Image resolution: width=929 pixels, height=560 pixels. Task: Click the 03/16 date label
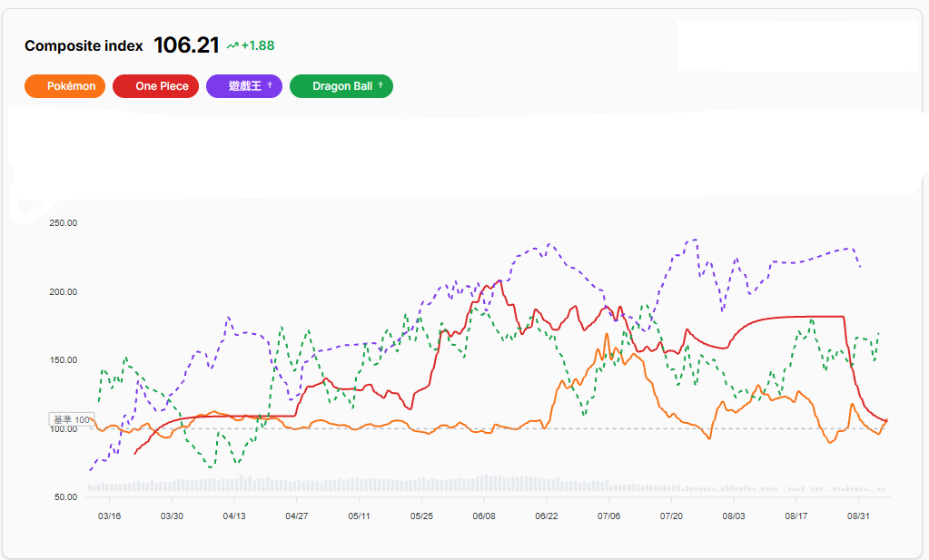click(x=110, y=516)
